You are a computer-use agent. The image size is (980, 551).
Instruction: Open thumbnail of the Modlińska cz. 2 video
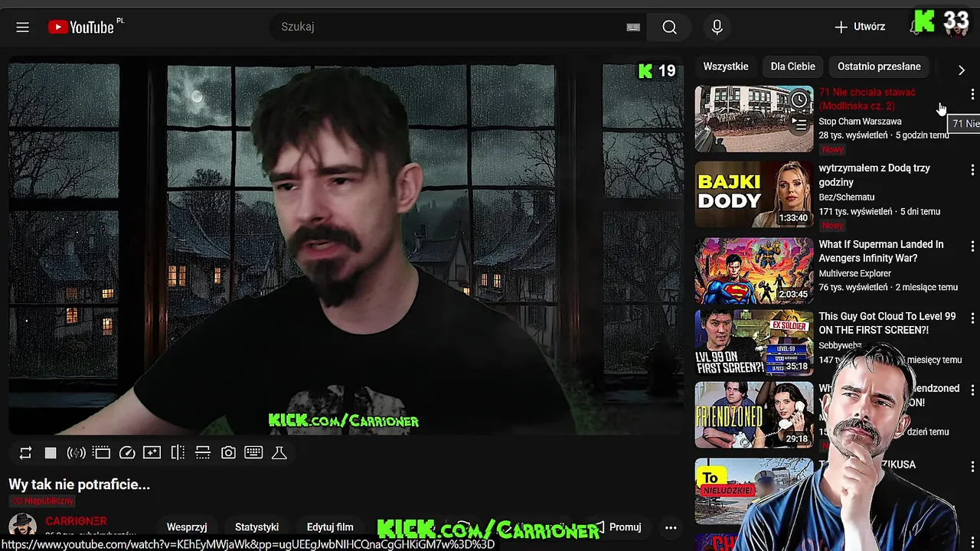754,119
